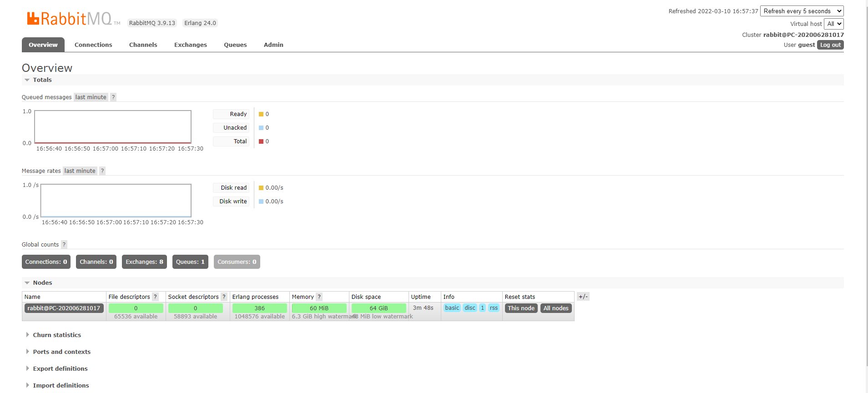The width and height of the screenshot is (868, 393).
Task: Reset stats for This node
Action: click(x=521, y=308)
